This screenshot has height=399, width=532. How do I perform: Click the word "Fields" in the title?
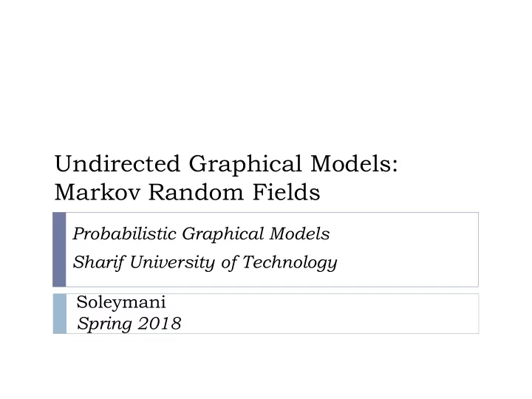click(287, 192)
